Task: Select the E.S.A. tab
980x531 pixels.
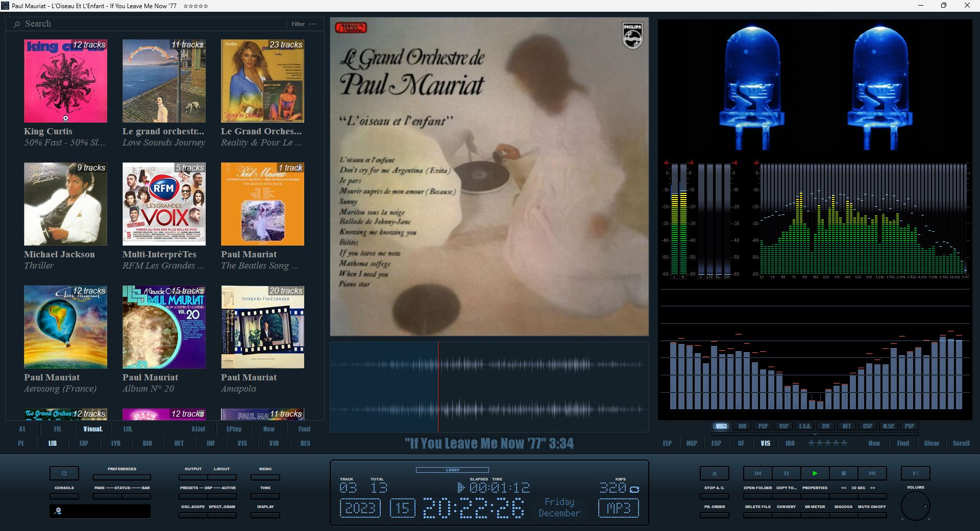Action: point(805,426)
